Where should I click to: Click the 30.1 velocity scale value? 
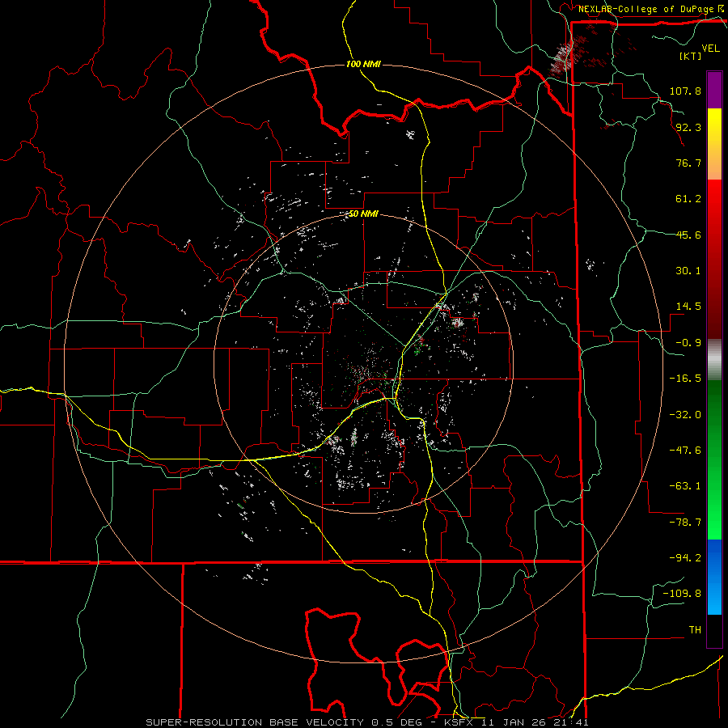(x=688, y=271)
